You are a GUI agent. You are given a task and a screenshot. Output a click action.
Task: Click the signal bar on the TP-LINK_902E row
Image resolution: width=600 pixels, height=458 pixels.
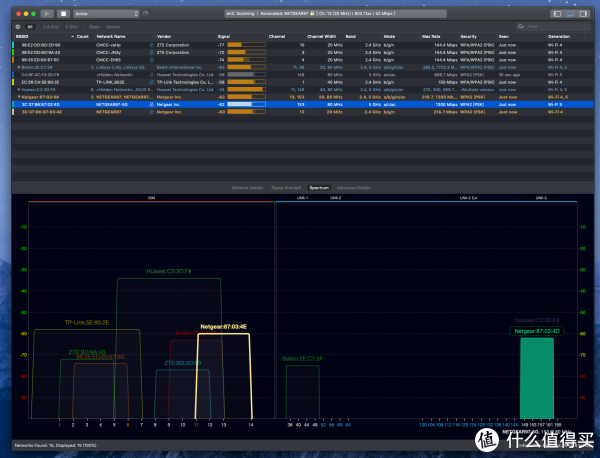[x=246, y=82]
